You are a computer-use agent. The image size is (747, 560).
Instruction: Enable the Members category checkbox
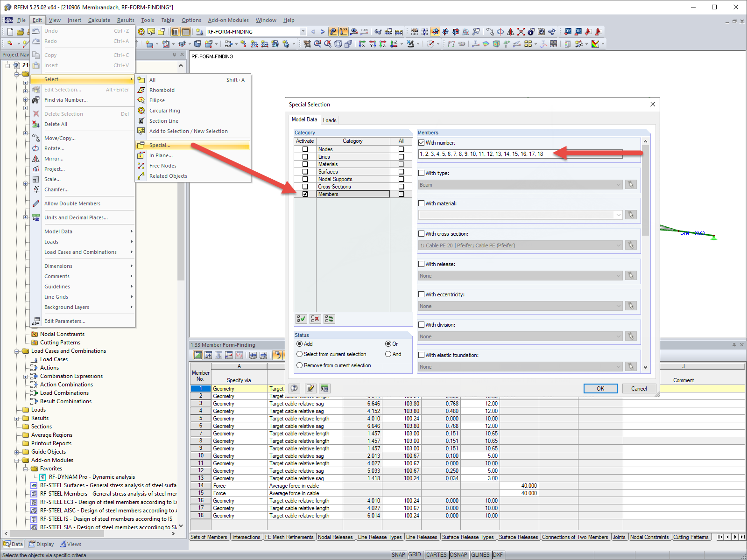[x=305, y=194]
